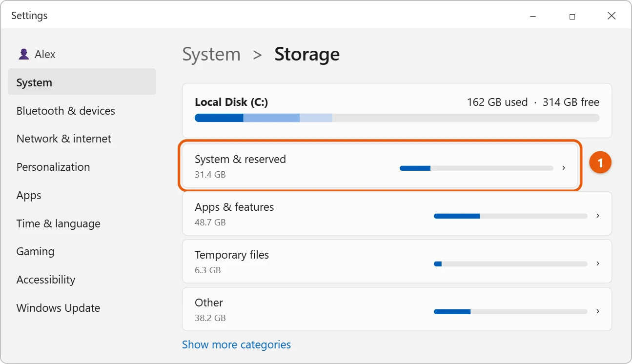632x364 pixels.
Task: Close the Settings window
Action: [612, 16]
